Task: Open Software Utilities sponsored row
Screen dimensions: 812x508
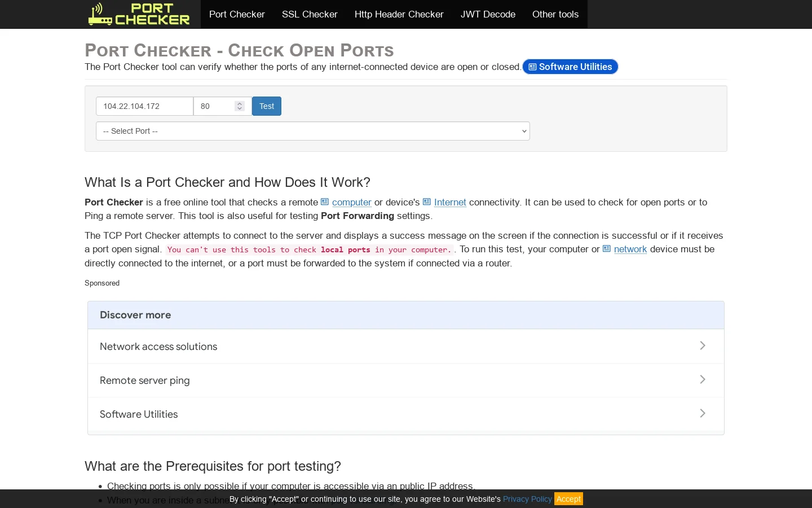Action: click(406, 414)
